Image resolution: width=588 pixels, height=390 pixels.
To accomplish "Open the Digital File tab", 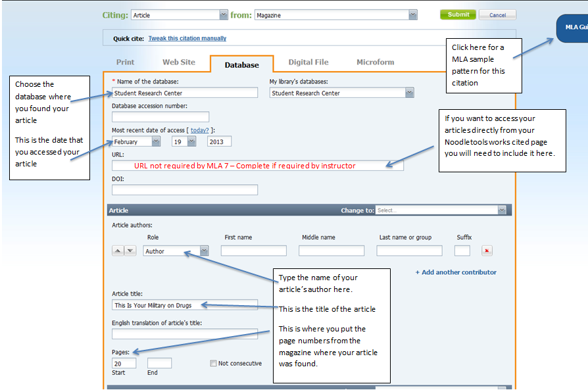I will [308, 62].
